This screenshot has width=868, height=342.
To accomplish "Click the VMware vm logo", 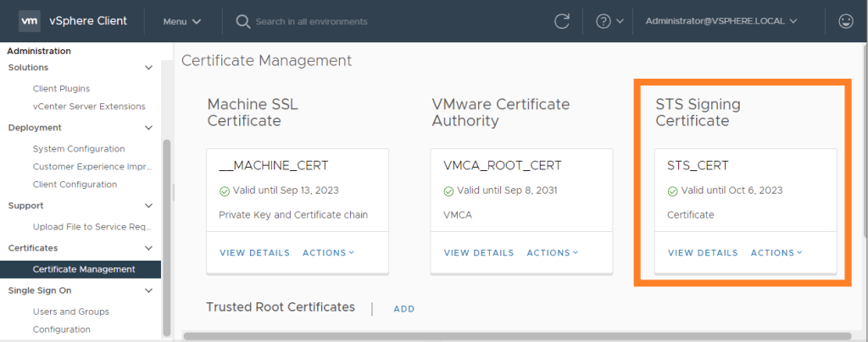I will (x=29, y=21).
